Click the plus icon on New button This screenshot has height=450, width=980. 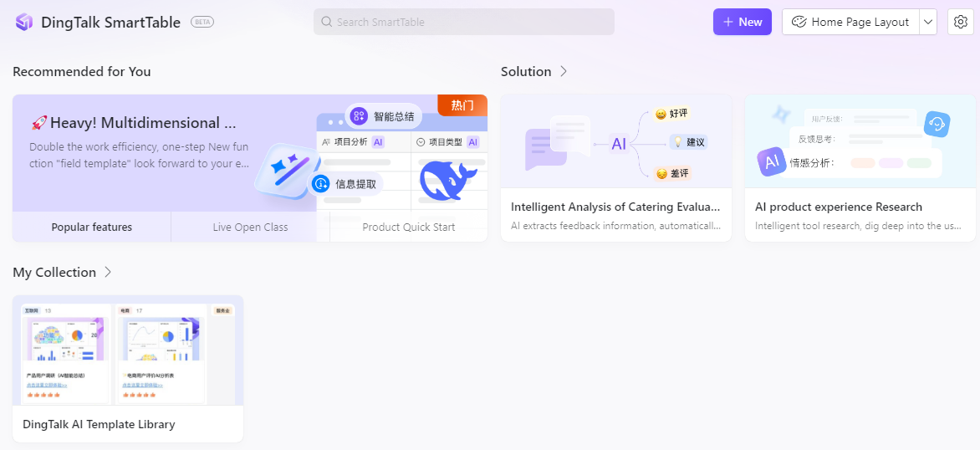pos(728,22)
